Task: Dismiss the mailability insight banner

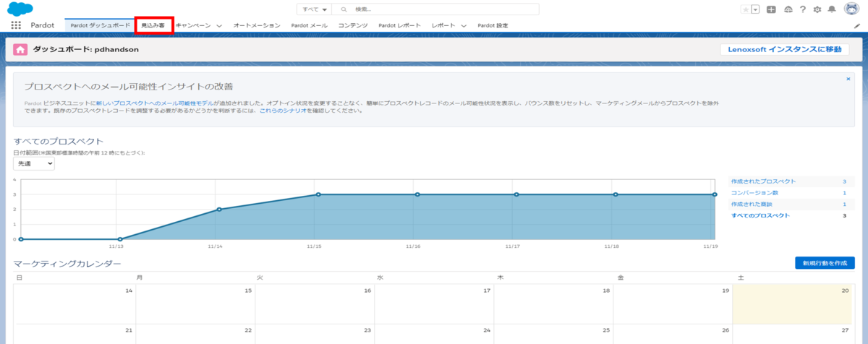Action: tap(848, 78)
